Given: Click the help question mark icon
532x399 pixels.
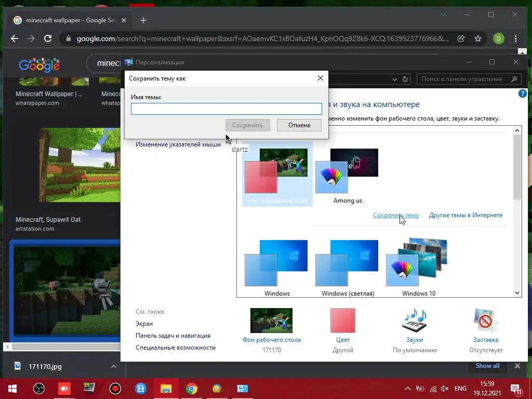Looking at the screenshot, I should point(523,94).
